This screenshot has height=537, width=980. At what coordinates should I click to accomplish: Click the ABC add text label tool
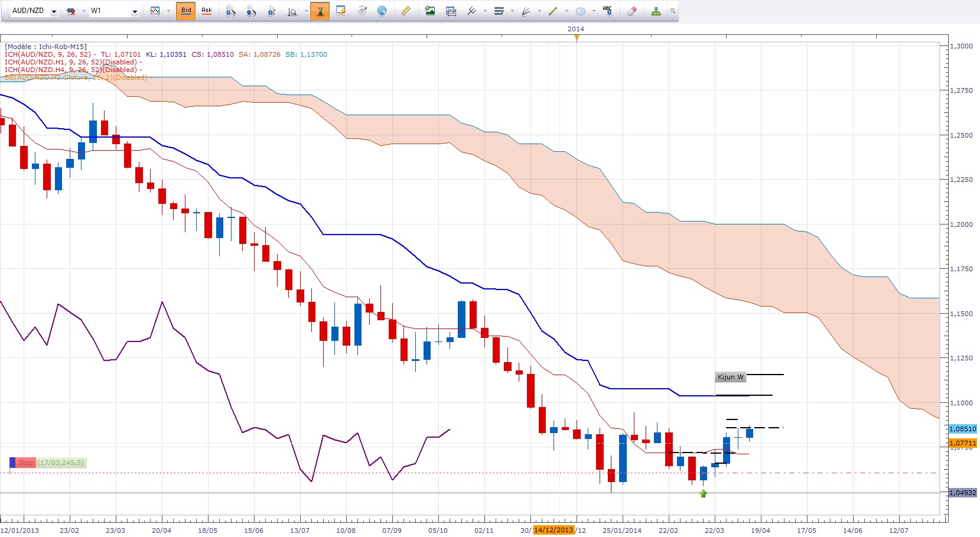[x=607, y=11]
